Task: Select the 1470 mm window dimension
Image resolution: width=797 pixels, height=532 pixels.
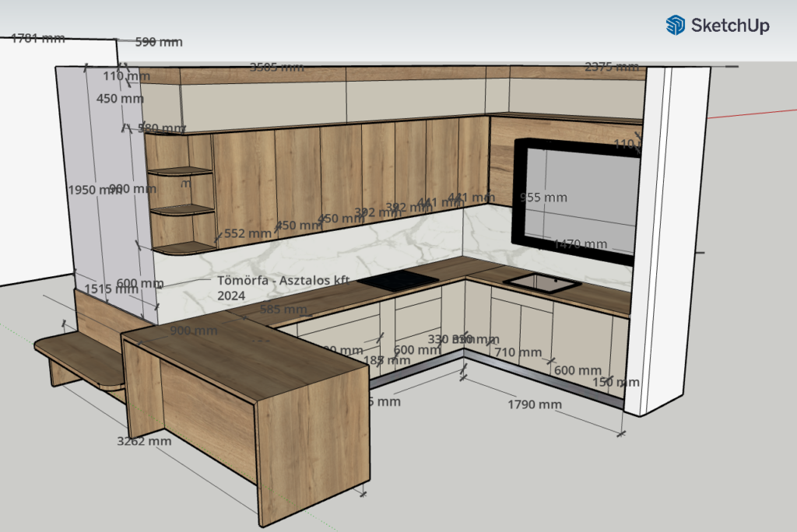Action: click(579, 244)
